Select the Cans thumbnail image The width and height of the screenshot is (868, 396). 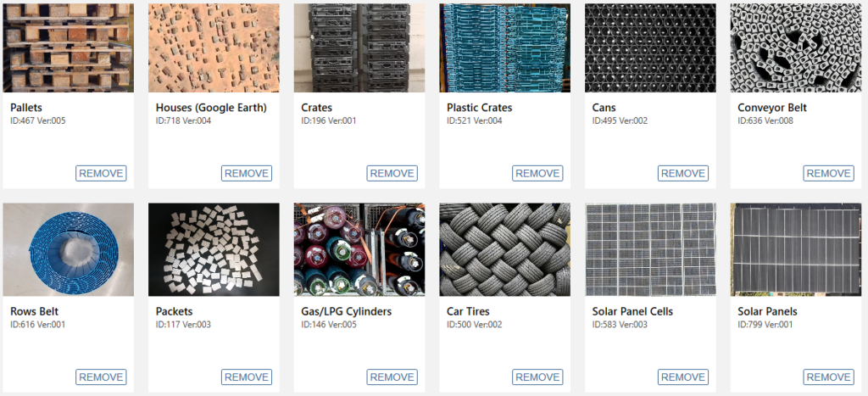(650, 48)
